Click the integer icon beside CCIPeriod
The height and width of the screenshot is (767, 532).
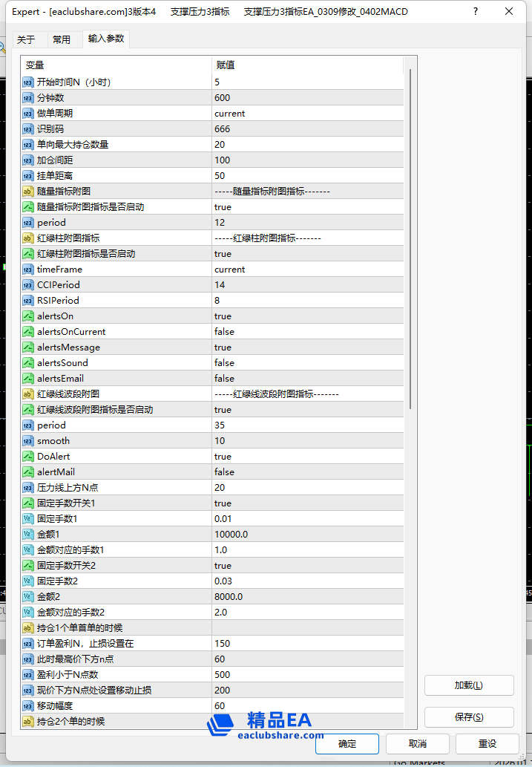[x=28, y=285]
